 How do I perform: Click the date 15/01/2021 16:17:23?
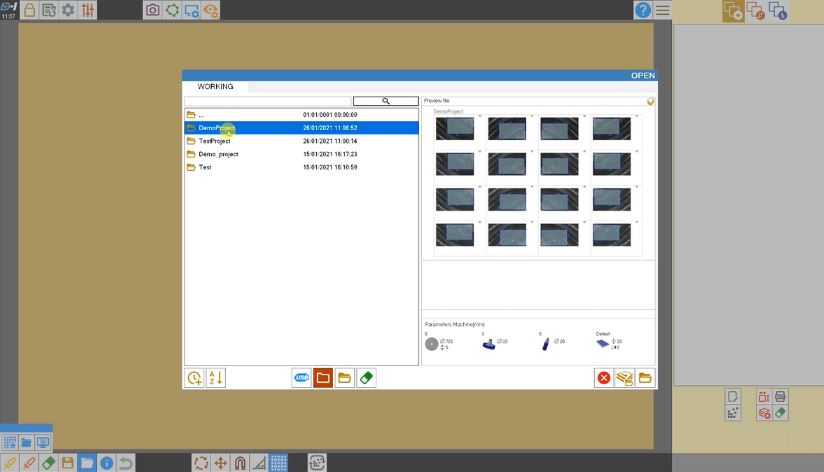pyautogui.click(x=330, y=154)
